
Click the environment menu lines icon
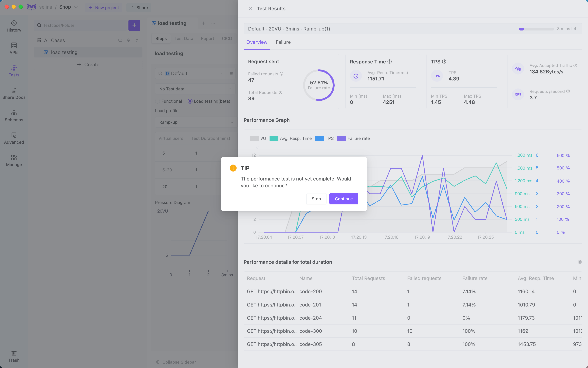click(x=231, y=73)
